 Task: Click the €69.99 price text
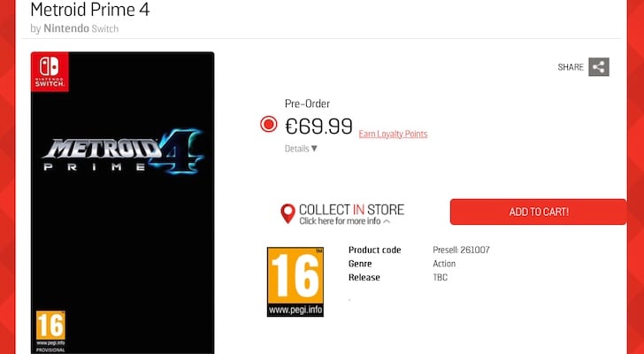(318, 126)
